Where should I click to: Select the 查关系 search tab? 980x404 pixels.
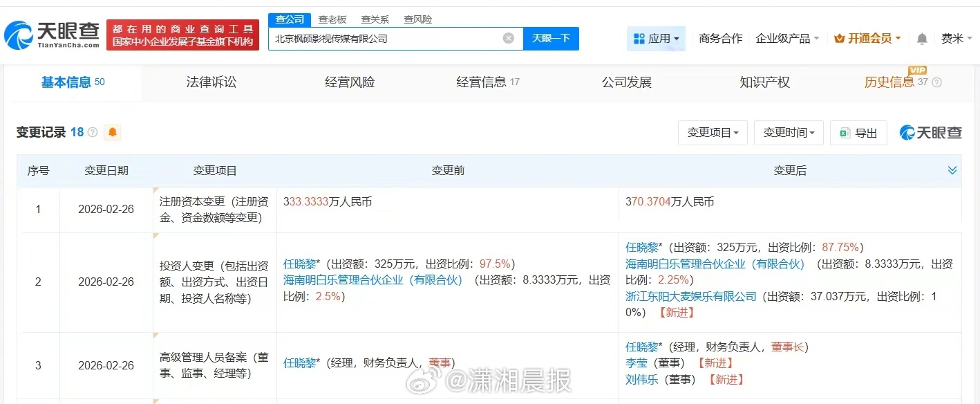(x=375, y=19)
